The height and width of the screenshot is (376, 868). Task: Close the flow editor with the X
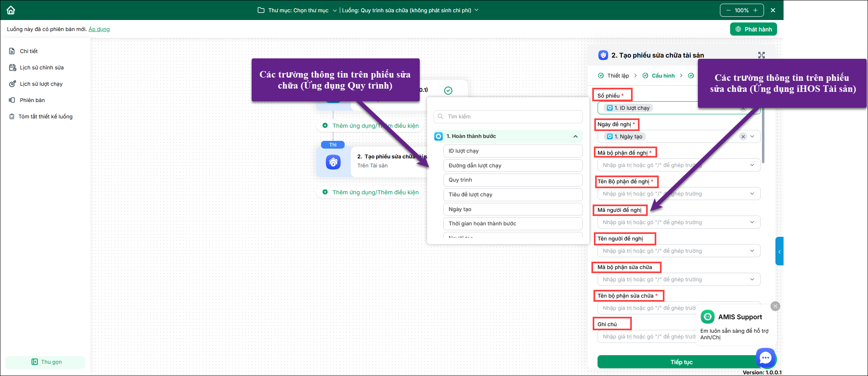coord(773,10)
